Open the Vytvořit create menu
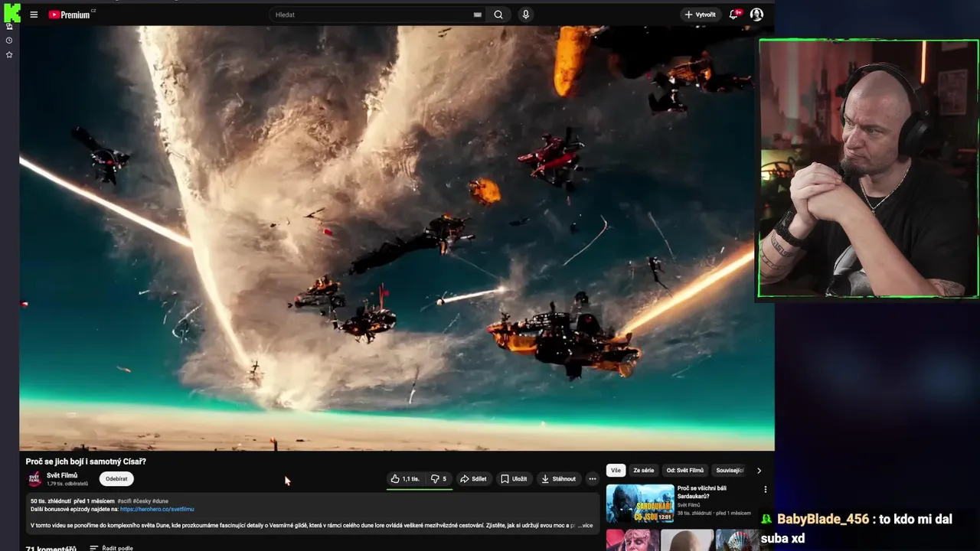This screenshot has width=980, height=551. coord(700,15)
